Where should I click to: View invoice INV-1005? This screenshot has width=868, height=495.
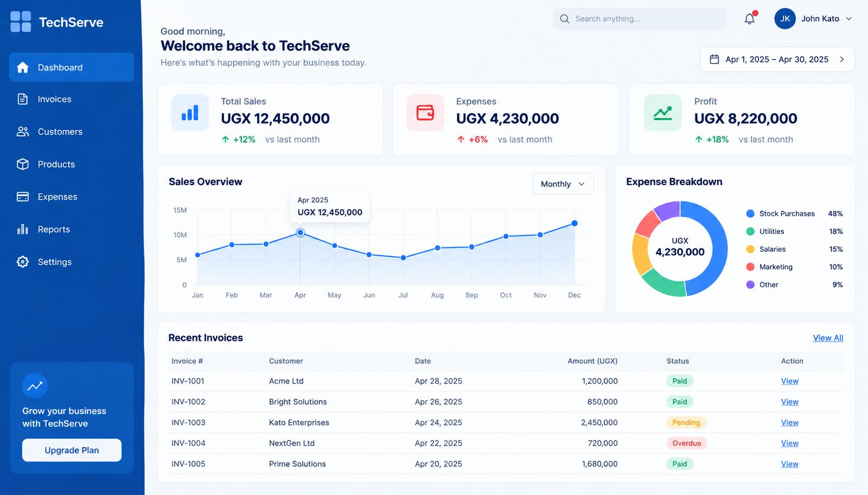(x=790, y=464)
